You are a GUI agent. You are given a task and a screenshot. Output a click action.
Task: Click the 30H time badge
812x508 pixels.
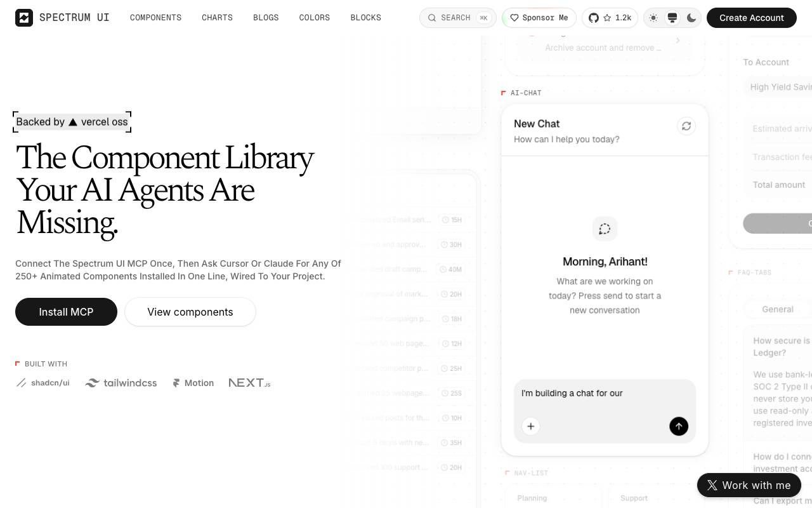(452, 244)
